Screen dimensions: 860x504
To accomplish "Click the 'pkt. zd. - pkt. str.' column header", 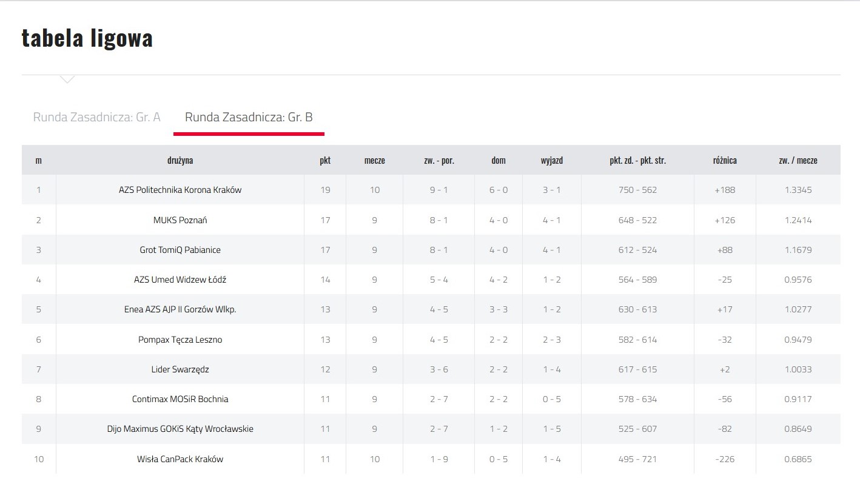I will click(x=638, y=160).
